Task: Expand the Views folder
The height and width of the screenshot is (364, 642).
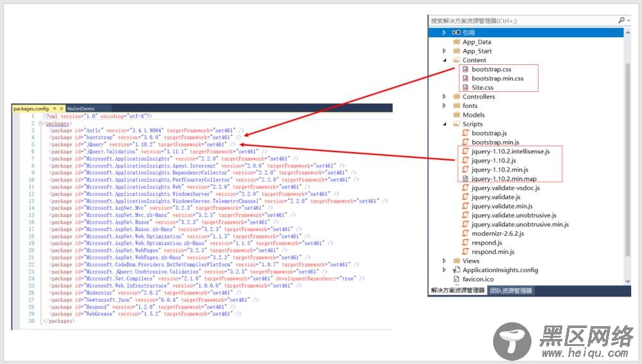Action: pyautogui.click(x=444, y=261)
